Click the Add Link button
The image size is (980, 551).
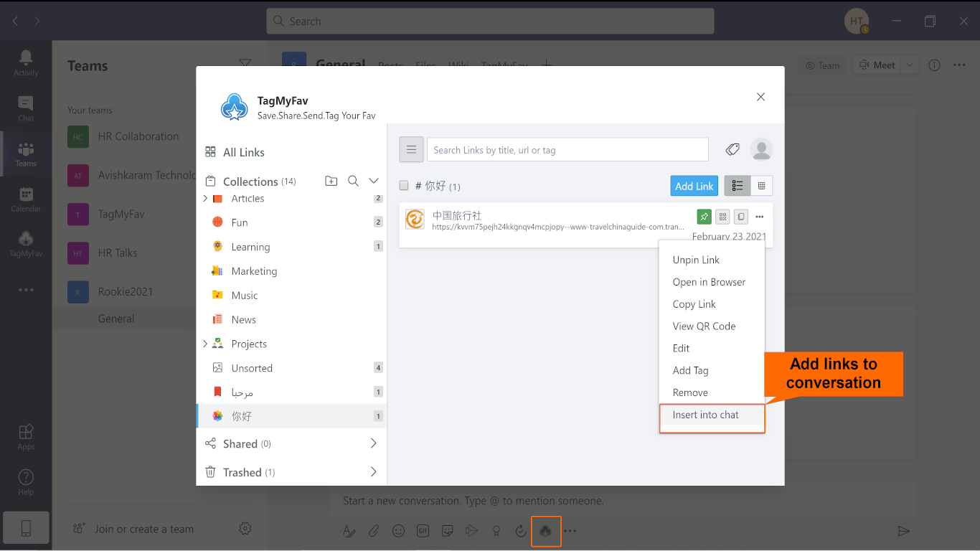pyautogui.click(x=694, y=186)
